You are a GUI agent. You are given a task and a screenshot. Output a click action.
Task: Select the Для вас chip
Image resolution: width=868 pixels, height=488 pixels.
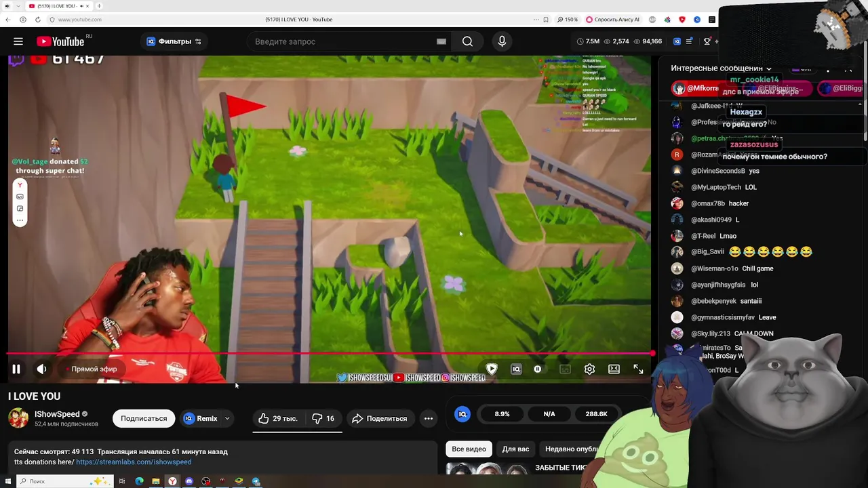pyautogui.click(x=515, y=449)
